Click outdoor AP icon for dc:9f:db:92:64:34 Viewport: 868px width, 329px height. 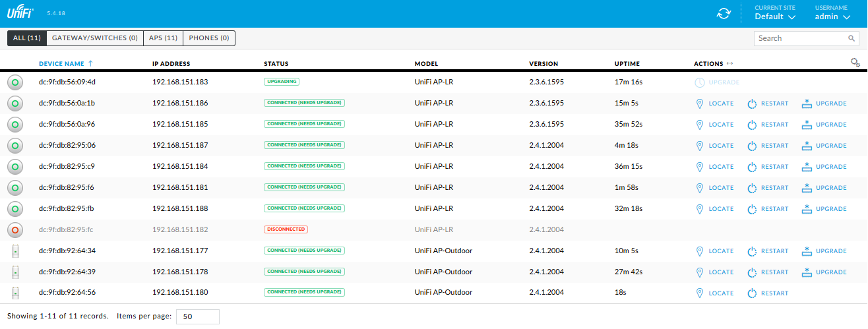coord(16,251)
